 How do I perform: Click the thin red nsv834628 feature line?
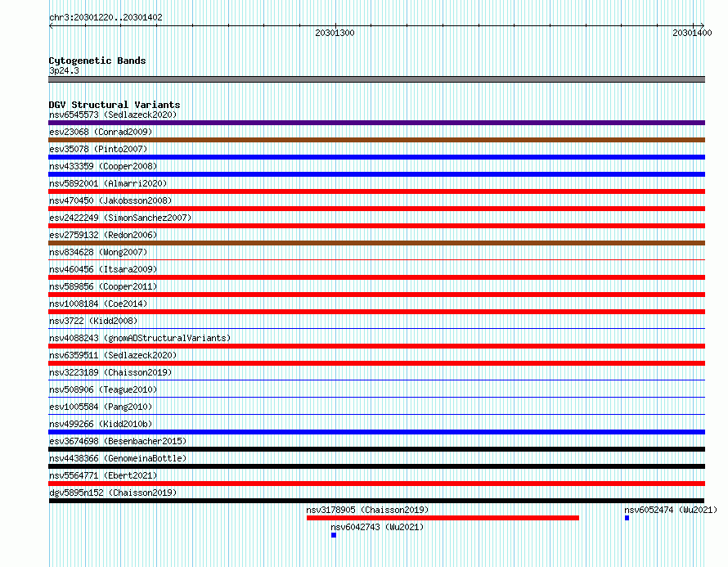coord(376,260)
